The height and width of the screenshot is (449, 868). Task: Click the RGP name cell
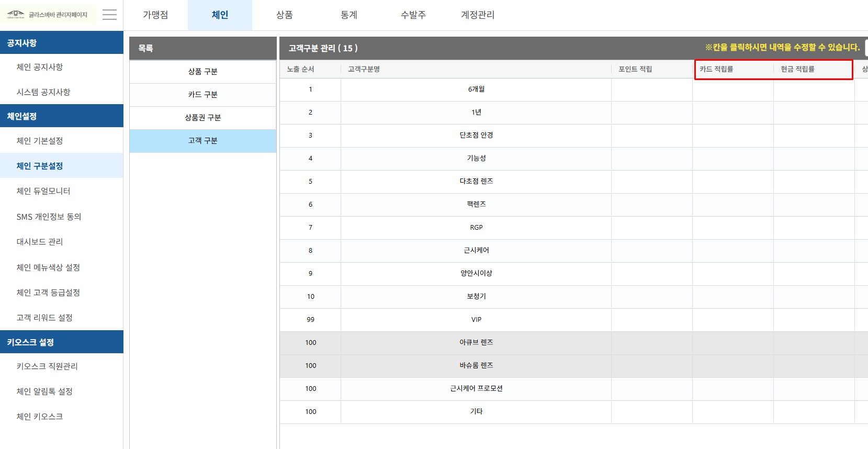pos(476,228)
